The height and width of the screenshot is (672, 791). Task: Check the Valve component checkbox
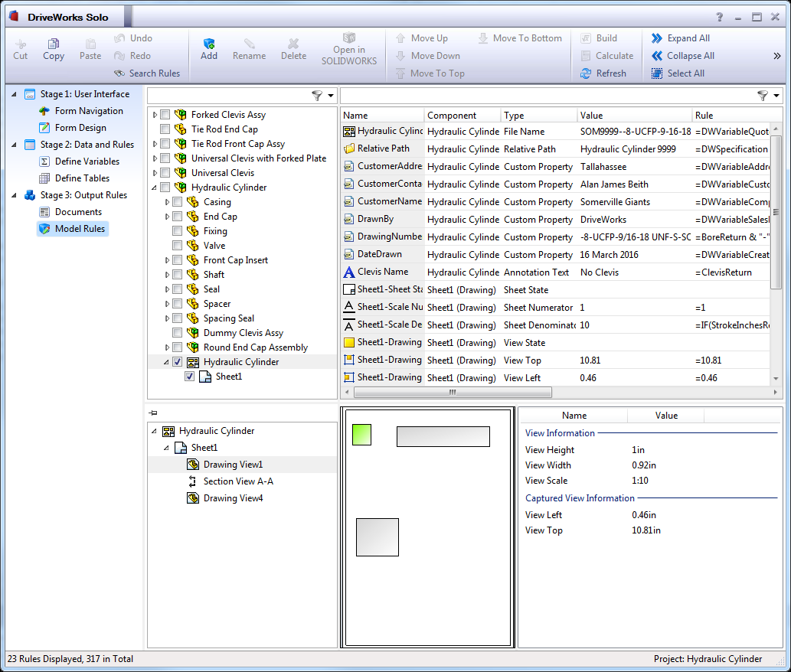[177, 246]
